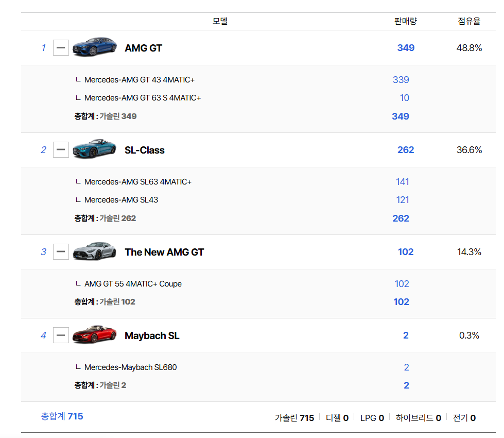504x438 pixels.
Task: Click the teal SL-Class car thumbnail
Action: pos(95,149)
